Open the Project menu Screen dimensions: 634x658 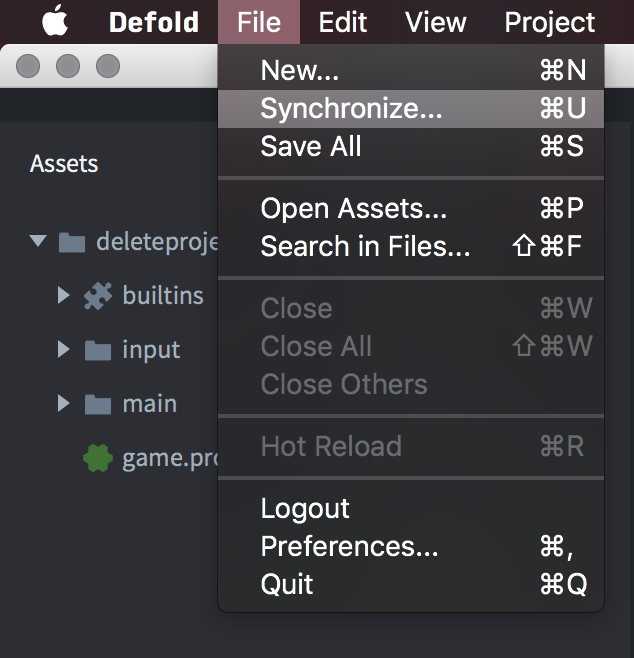coord(549,22)
